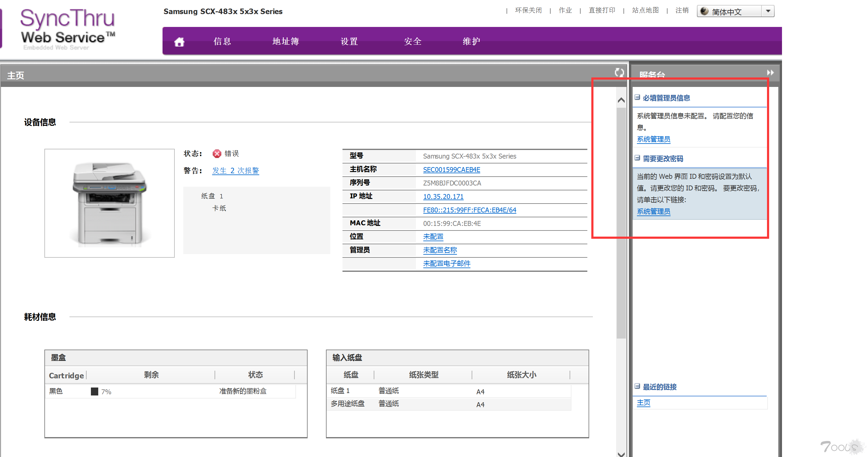
Task: Collapse the service desk panel with double arrows
Action: tap(770, 73)
